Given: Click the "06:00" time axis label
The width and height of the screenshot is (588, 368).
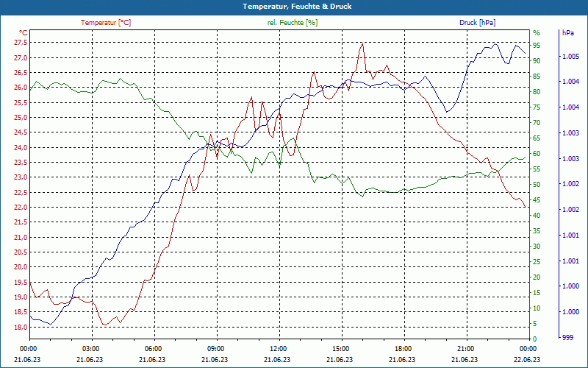Looking at the screenshot, I should (x=154, y=348).
